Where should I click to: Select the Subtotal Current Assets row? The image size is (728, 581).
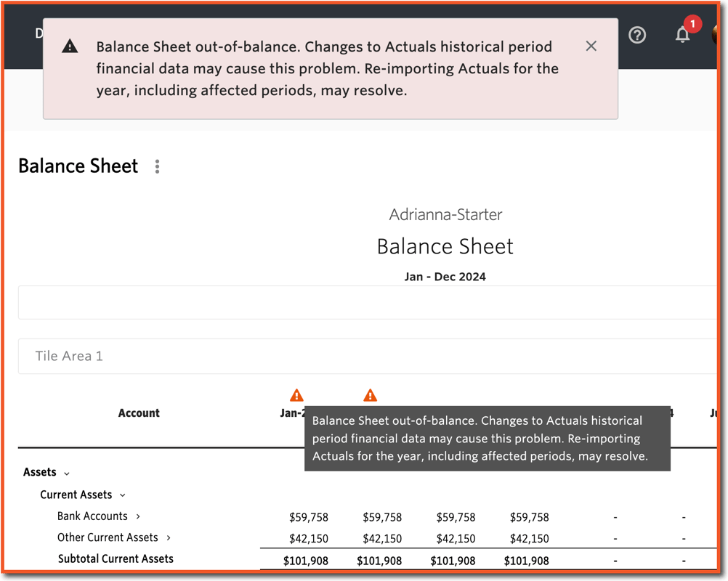(x=116, y=559)
